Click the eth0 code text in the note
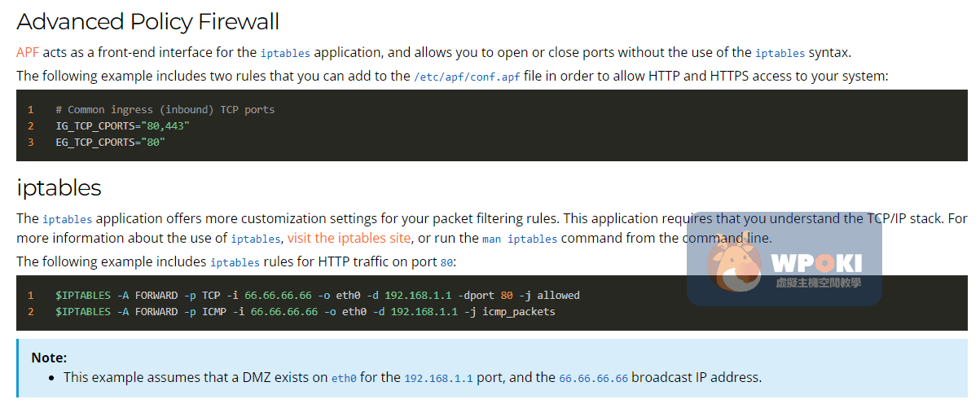The image size is (980, 404). click(x=344, y=379)
